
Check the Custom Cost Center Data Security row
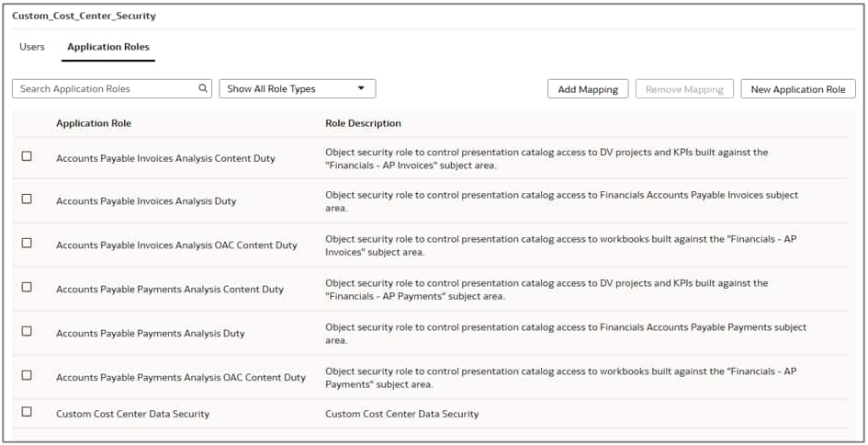point(27,412)
